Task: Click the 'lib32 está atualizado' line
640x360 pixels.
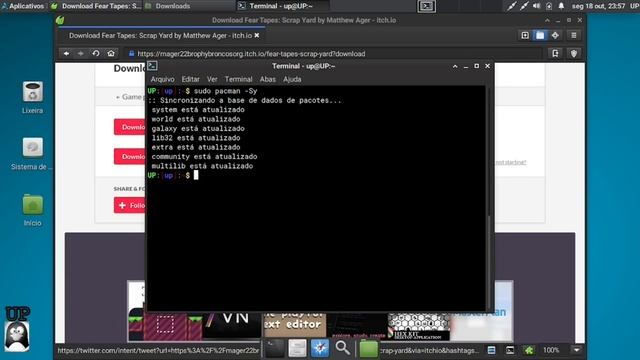Action: pyautogui.click(x=196, y=138)
